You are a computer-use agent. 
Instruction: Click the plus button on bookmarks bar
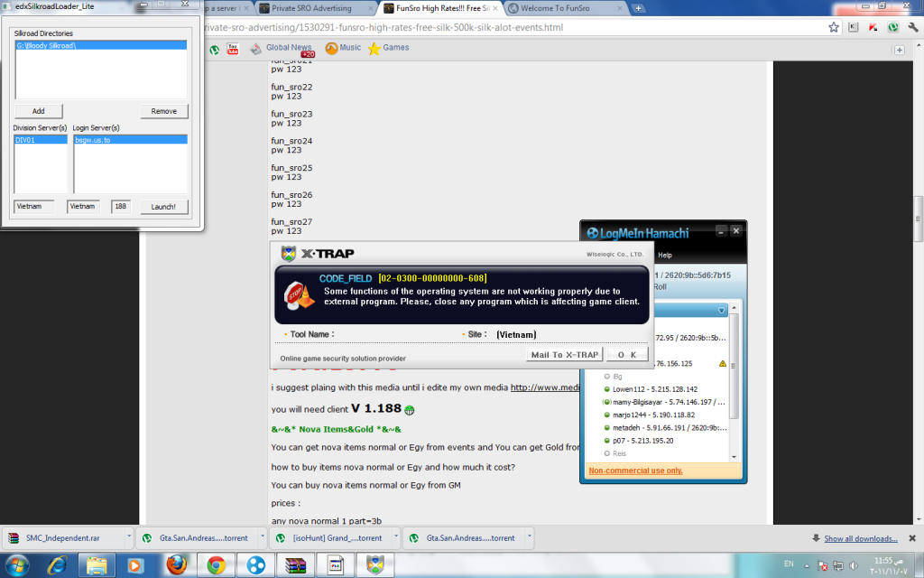click(x=900, y=51)
